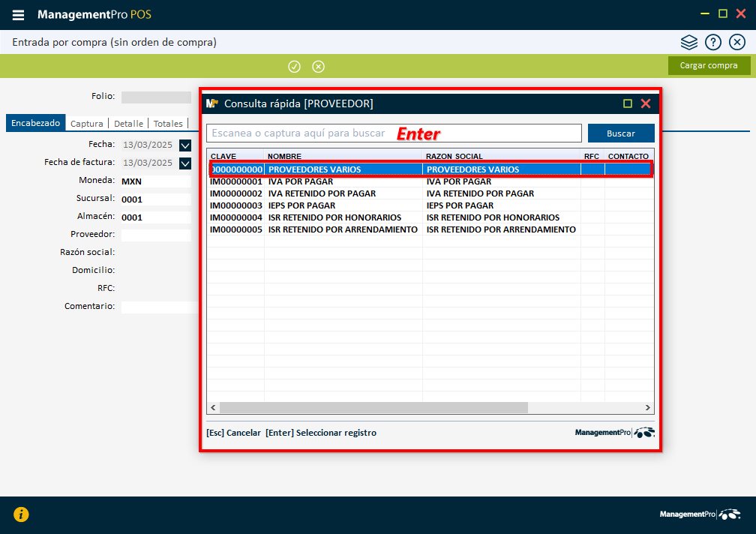The image size is (756, 534).
Task: Open the hamburger main menu
Action: (x=18, y=15)
